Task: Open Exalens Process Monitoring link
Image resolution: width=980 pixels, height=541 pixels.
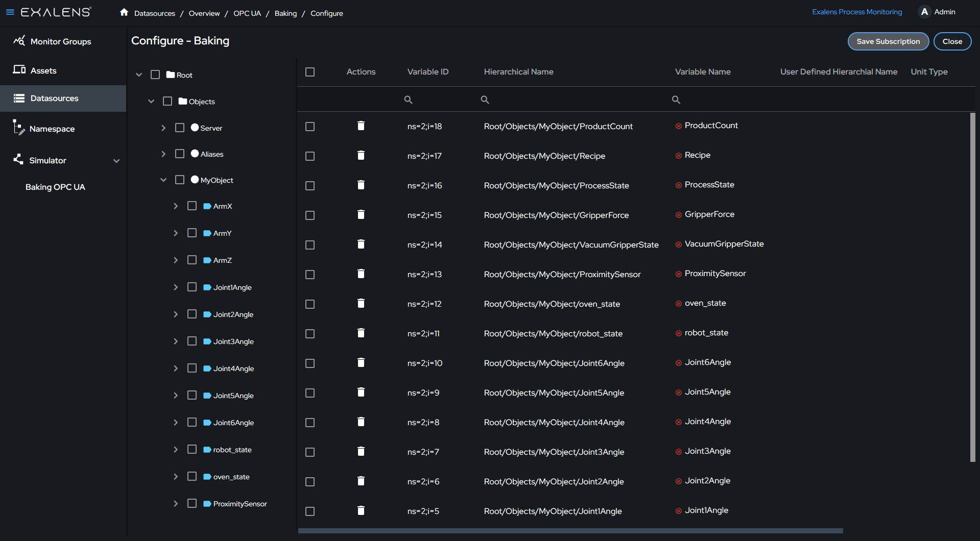Action: point(857,12)
